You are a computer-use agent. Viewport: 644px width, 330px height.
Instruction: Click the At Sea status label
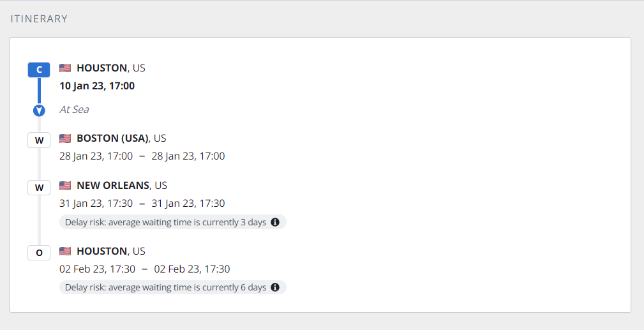(74, 109)
